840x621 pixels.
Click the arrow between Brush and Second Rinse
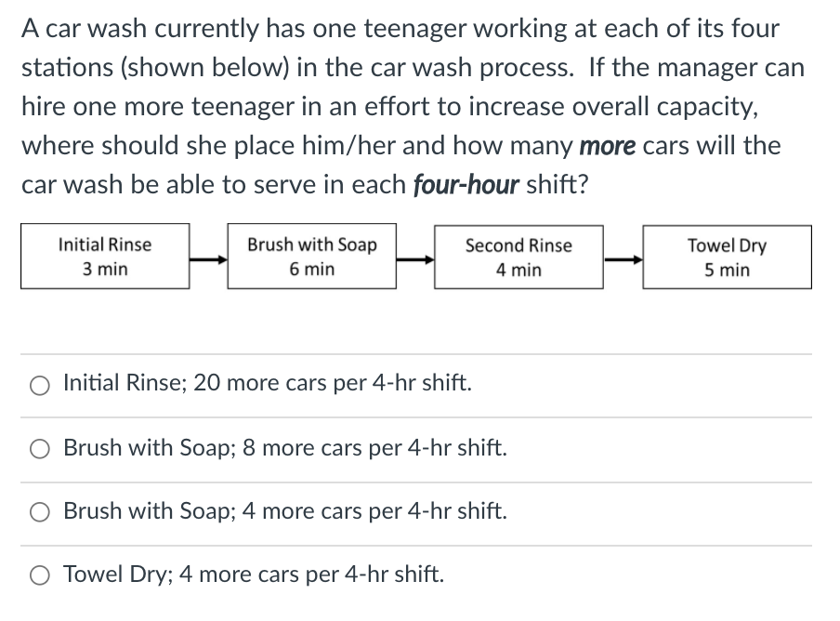click(x=414, y=258)
